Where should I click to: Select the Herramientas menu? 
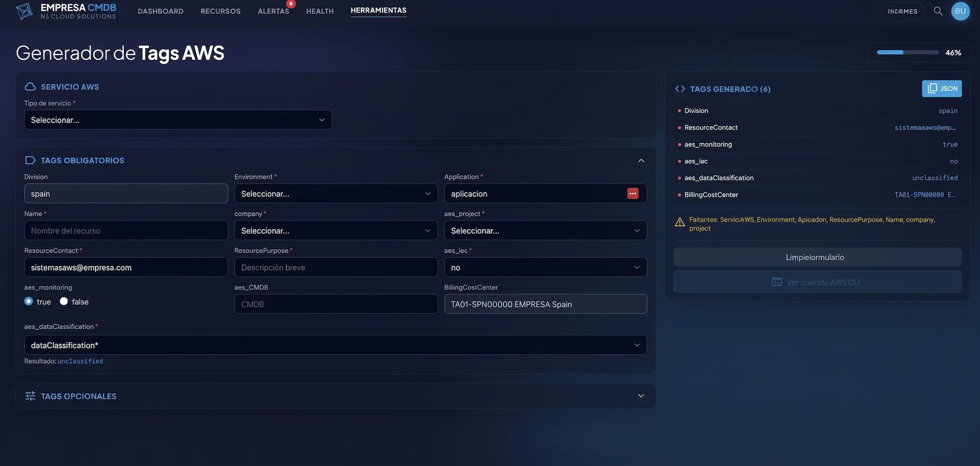(378, 10)
